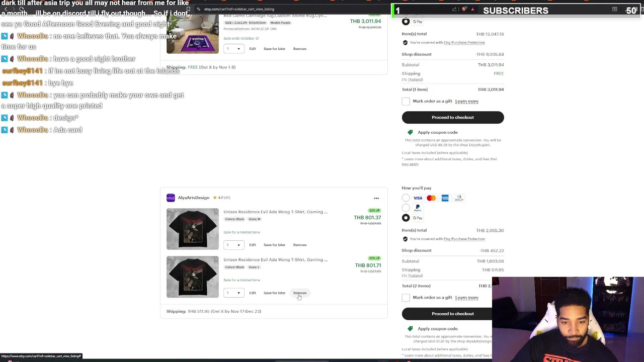The width and height of the screenshot is (644, 362).
Task: Click Apply coupon code for the AlyaArtsDesign order
Action: [437, 329]
